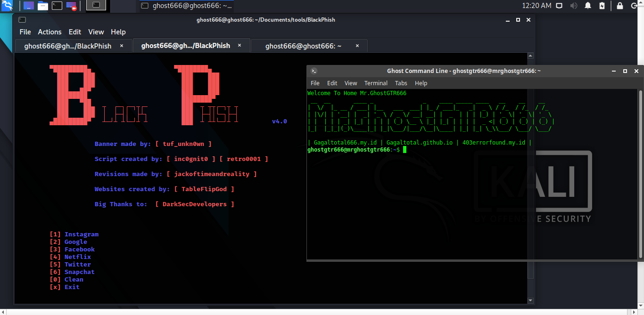Launch the file manager from the taskbar
The height and width of the screenshot is (315, 644).
coord(42,6)
